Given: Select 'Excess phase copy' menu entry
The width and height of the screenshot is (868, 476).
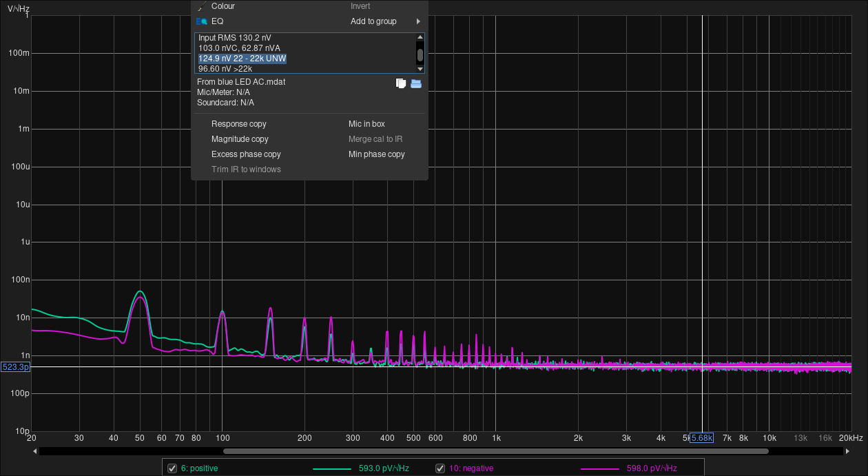Looking at the screenshot, I should point(246,154).
